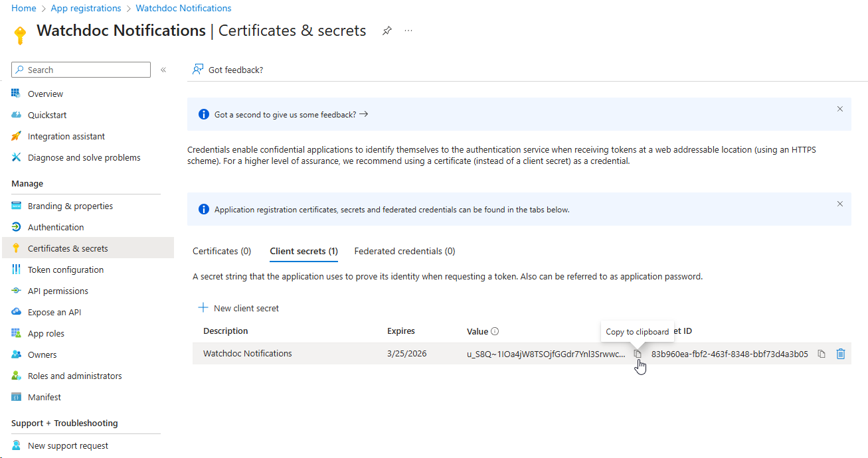
Task: Copy the Secret ID to clipboard
Action: point(822,354)
